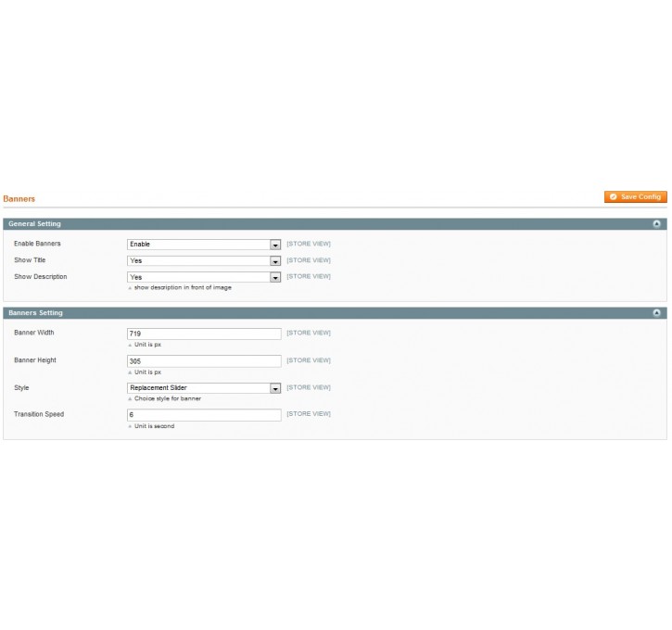Image resolution: width=672 pixels, height=630 pixels.
Task: Focus the Banner Width input field
Action: click(203, 334)
